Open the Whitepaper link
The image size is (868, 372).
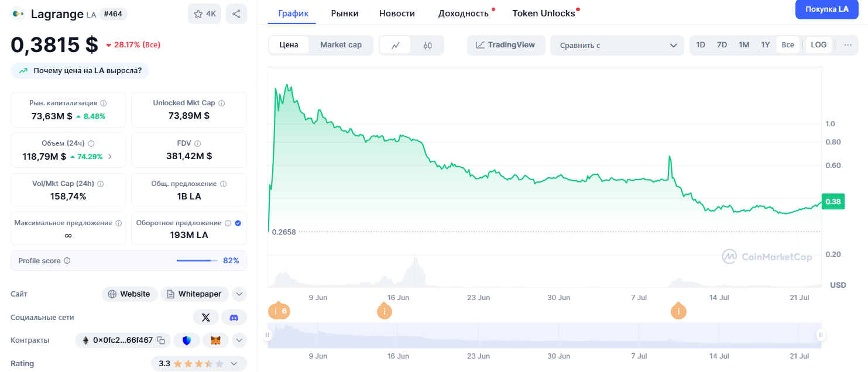pos(194,294)
